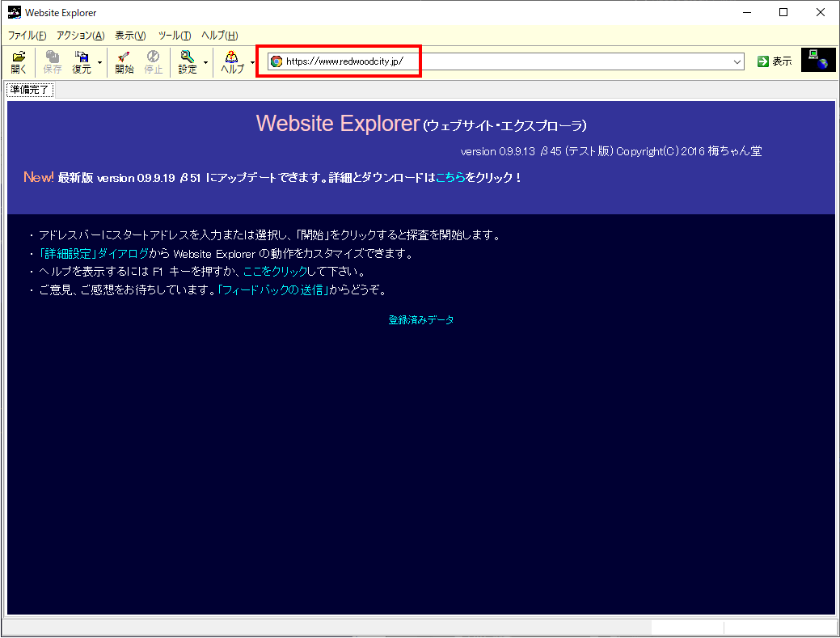Open the アクション(A) menu
The width and height of the screenshot is (840, 638).
[80, 36]
